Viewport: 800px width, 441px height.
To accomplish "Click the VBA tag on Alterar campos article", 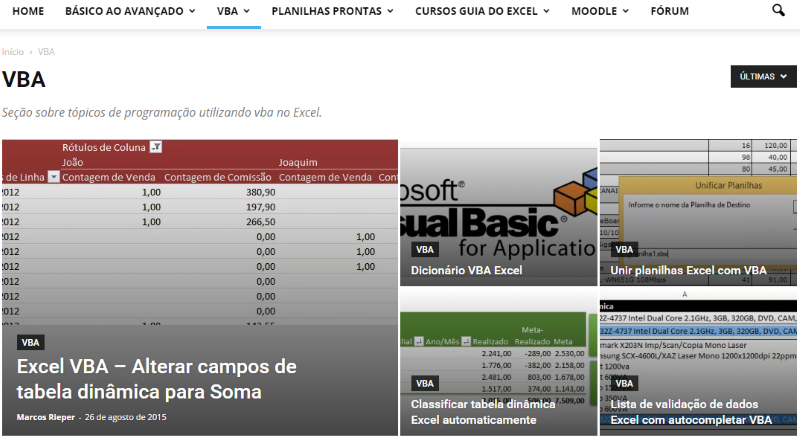I will click(x=31, y=342).
